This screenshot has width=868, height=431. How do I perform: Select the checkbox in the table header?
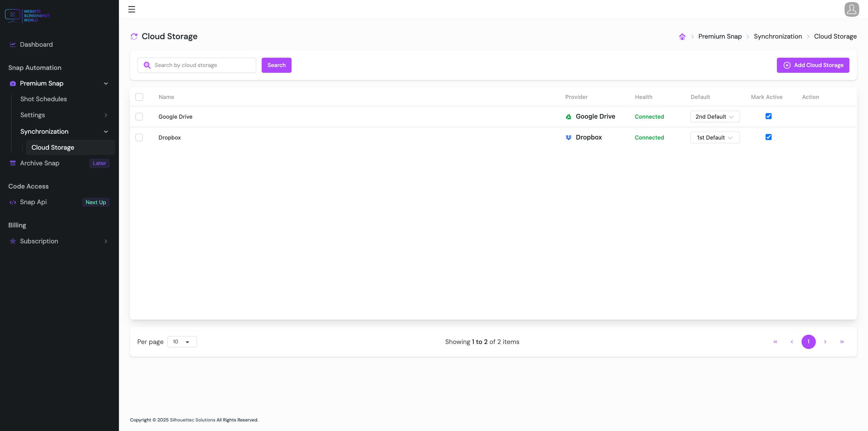(x=139, y=97)
